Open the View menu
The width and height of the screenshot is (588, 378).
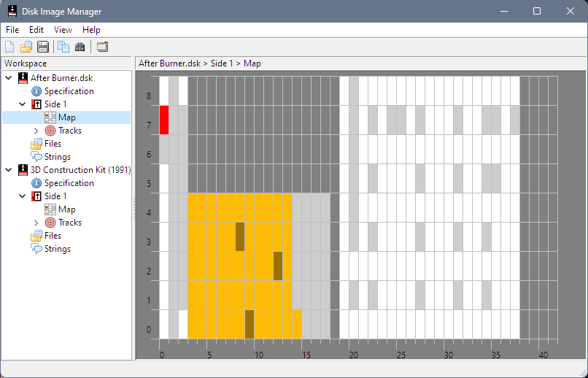click(x=63, y=30)
